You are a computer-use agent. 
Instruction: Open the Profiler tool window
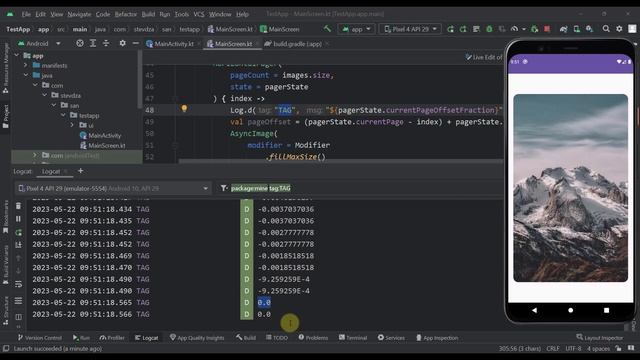(x=112, y=338)
